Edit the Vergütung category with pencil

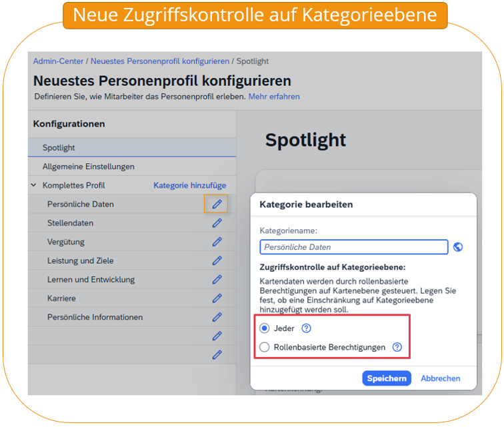point(217,242)
